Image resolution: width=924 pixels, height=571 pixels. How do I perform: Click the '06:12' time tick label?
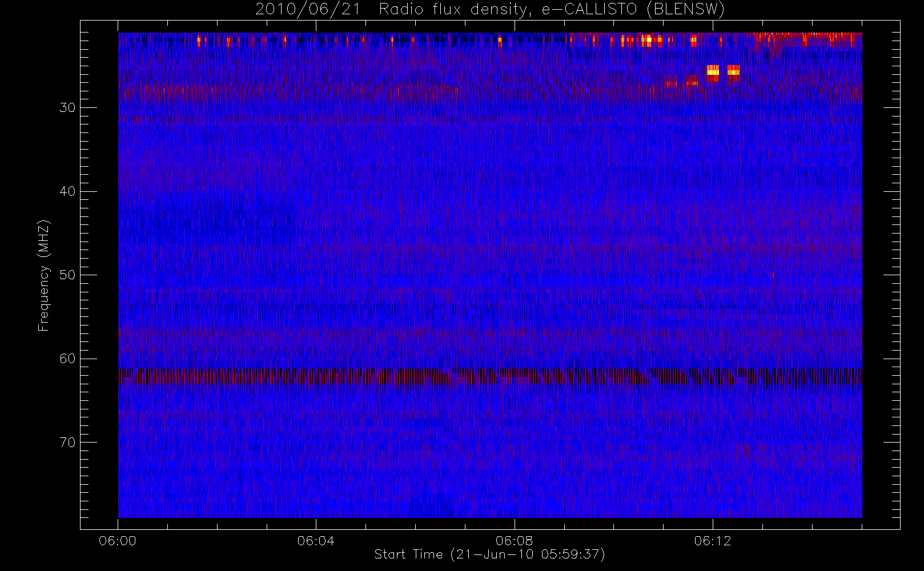pyautogui.click(x=713, y=541)
